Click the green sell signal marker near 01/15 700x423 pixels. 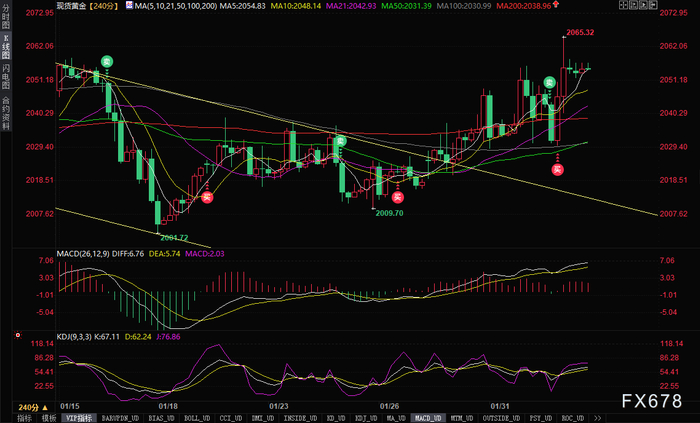[107, 61]
